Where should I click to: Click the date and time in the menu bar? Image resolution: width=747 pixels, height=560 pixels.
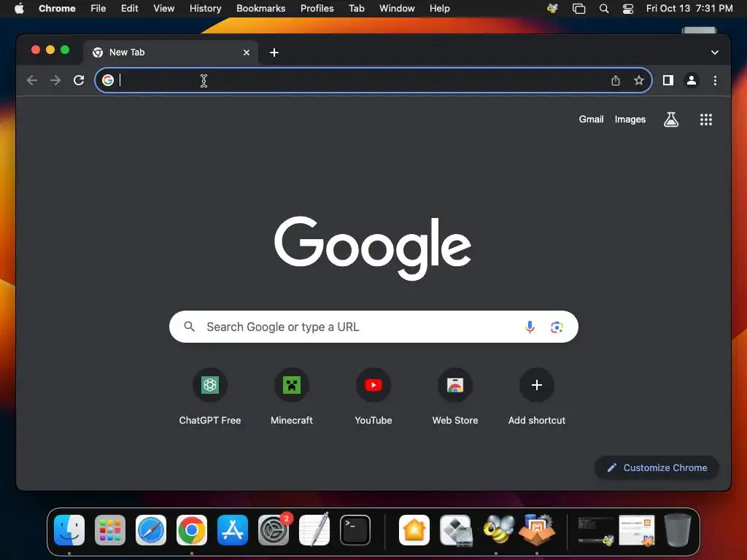tap(689, 9)
